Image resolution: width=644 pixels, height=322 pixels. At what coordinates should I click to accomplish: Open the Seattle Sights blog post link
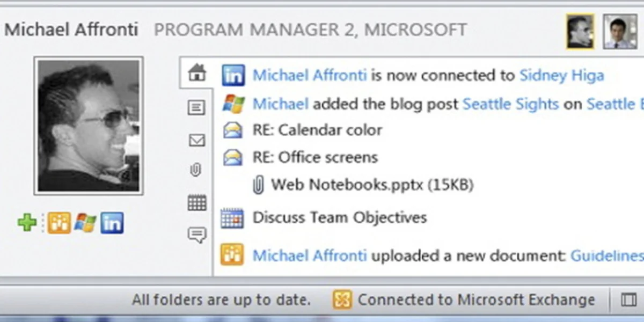pos(510,104)
